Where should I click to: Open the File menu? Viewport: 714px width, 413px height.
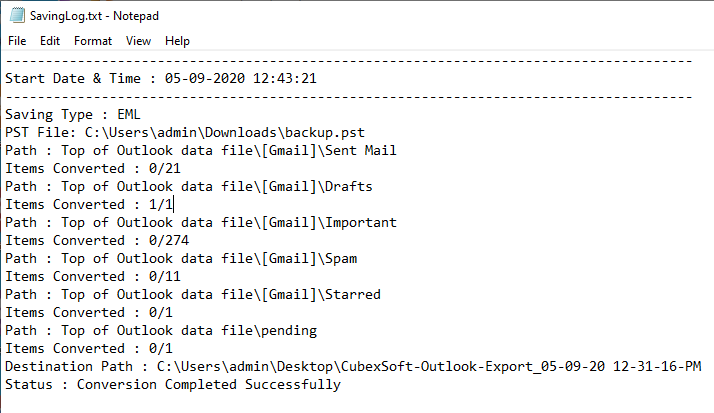coord(17,41)
